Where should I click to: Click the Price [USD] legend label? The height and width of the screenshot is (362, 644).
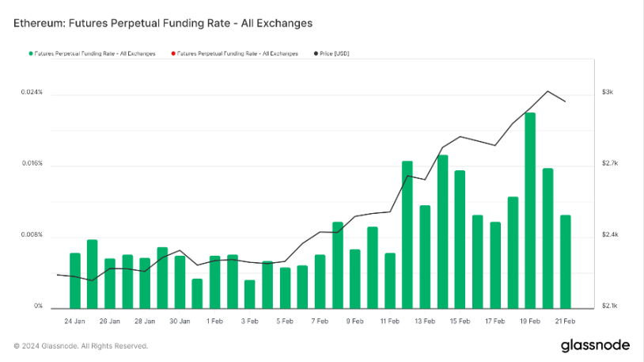[x=335, y=54]
